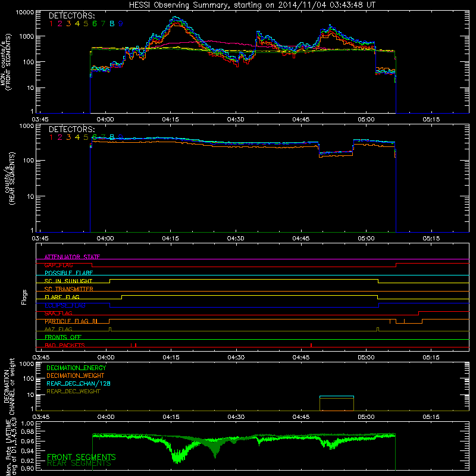
Task: Select detector 1 in front segments legend
Action: click(51, 24)
